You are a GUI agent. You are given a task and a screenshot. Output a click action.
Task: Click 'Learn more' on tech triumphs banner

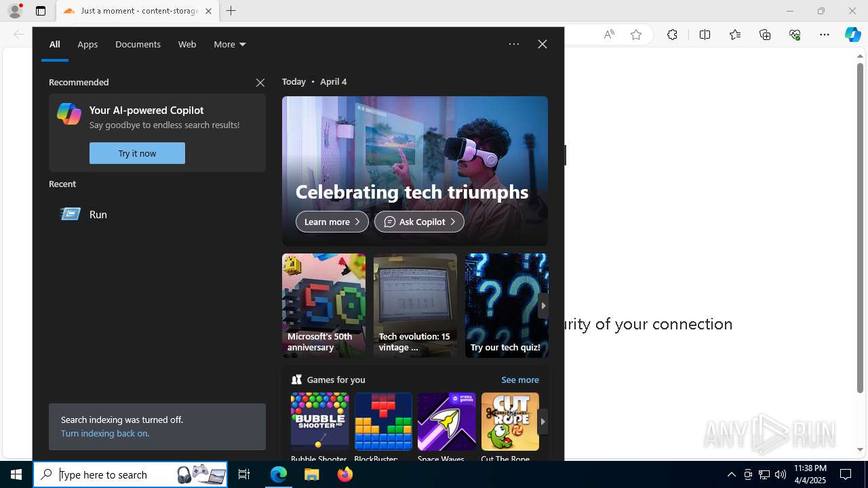[332, 222]
